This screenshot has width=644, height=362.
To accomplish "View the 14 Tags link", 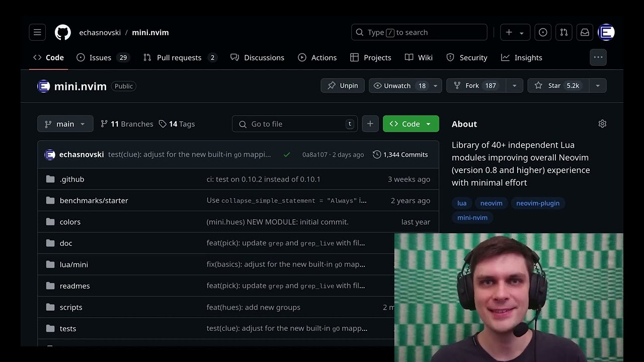I will click(177, 124).
